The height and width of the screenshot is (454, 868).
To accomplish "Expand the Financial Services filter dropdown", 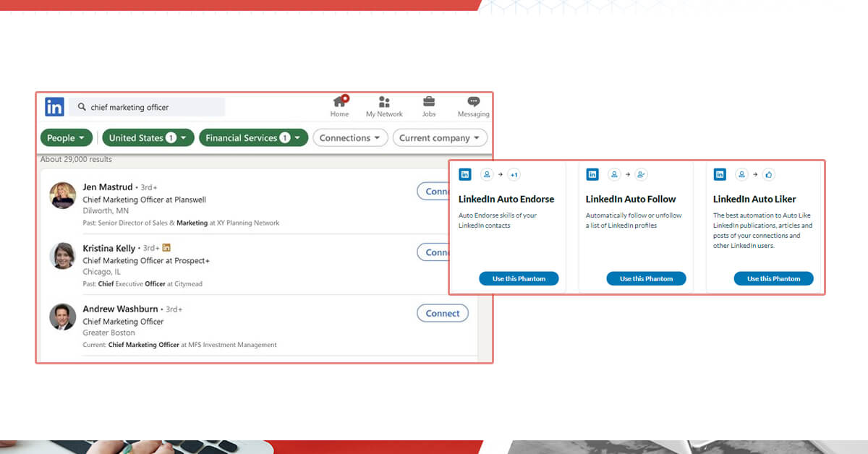I will click(254, 138).
